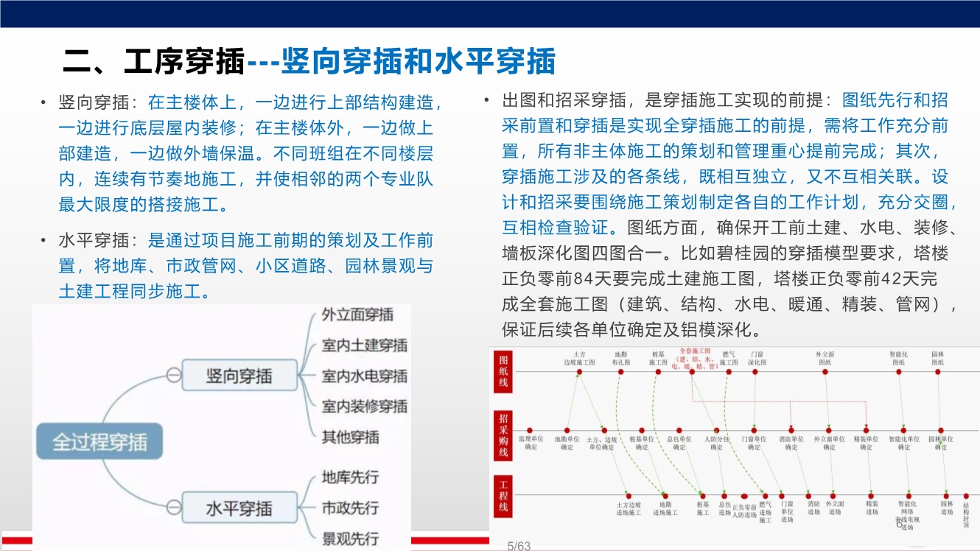Select the 结构封顶 marker at timeline end
The height and width of the screenshot is (551, 980).
965,496
